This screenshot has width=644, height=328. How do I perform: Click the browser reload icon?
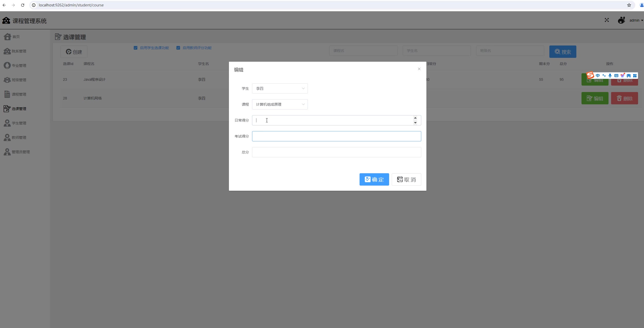point(23,5)
